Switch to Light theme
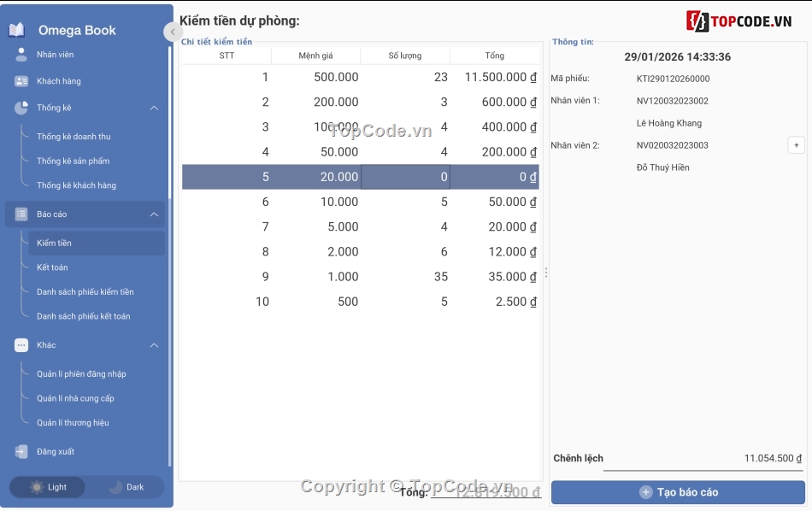Image resolution: width=812 pixels, height=511 pixels. coord(47,487)
